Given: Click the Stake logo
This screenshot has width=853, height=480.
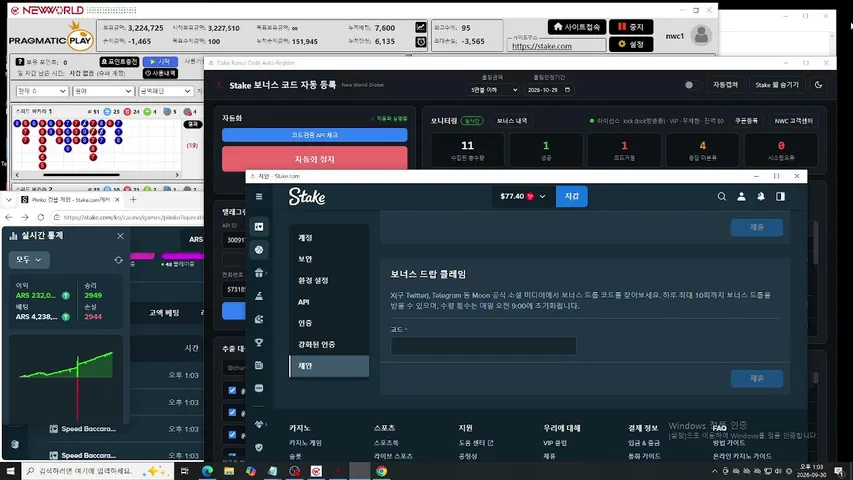Looking at the screenshot, I should [307, 196].
